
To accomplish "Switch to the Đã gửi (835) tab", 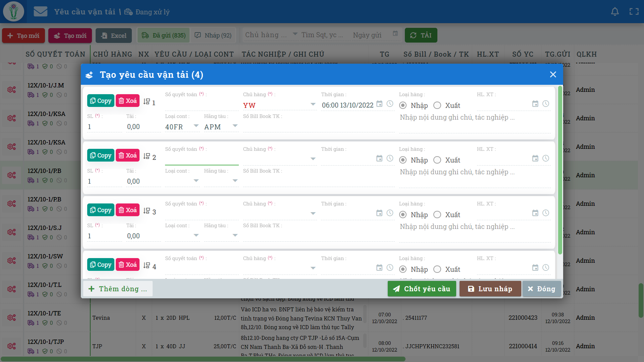I will 164,36.
